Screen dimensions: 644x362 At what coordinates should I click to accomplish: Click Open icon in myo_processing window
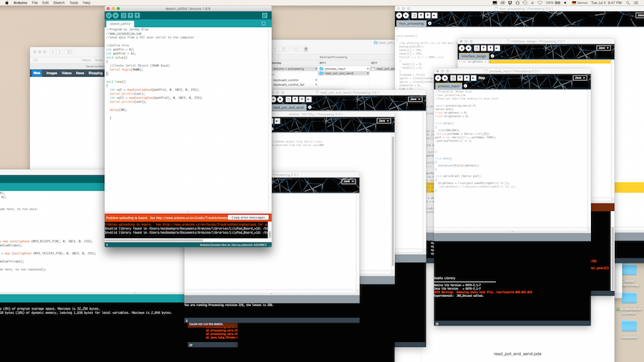[421, 16]
